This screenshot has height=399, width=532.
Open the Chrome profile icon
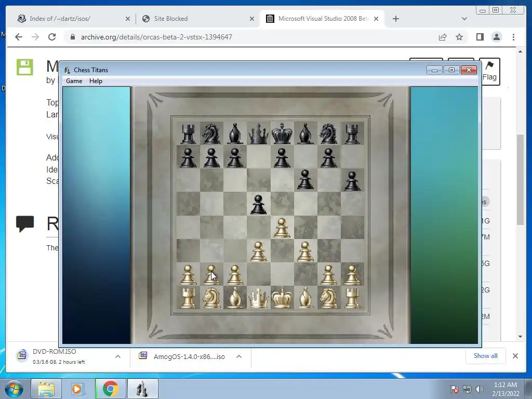(497, 37)
